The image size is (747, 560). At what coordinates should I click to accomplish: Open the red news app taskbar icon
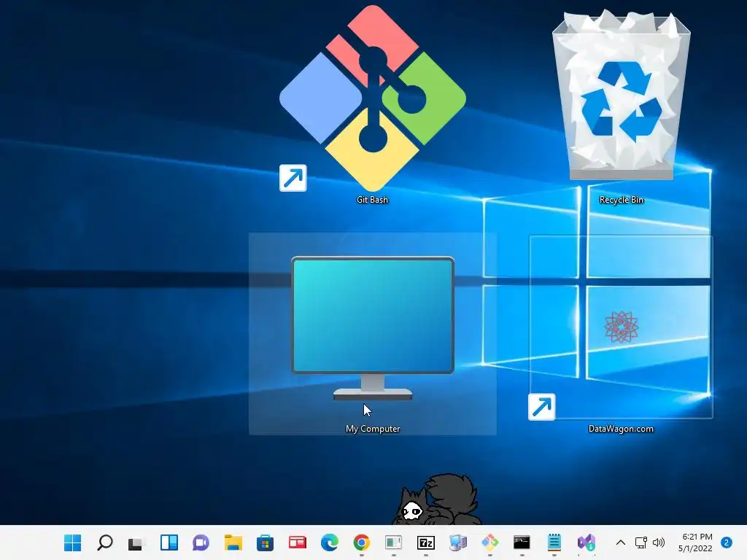coord(298,542)
